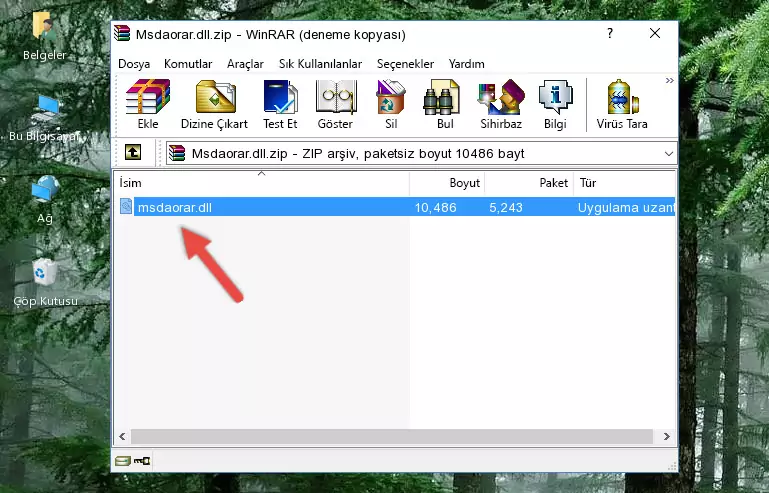The image size is (769, 493).
Task: Close the WinRAR window
Action: click(655, 33)
